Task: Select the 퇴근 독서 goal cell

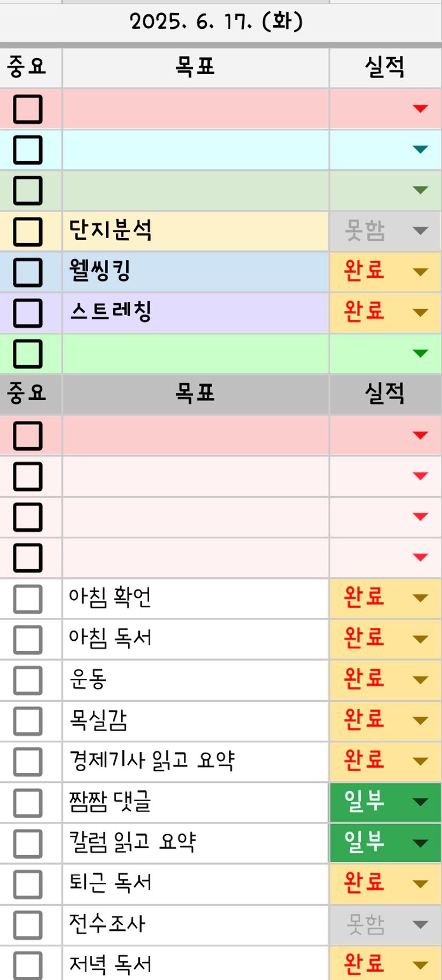Action: 195,884
